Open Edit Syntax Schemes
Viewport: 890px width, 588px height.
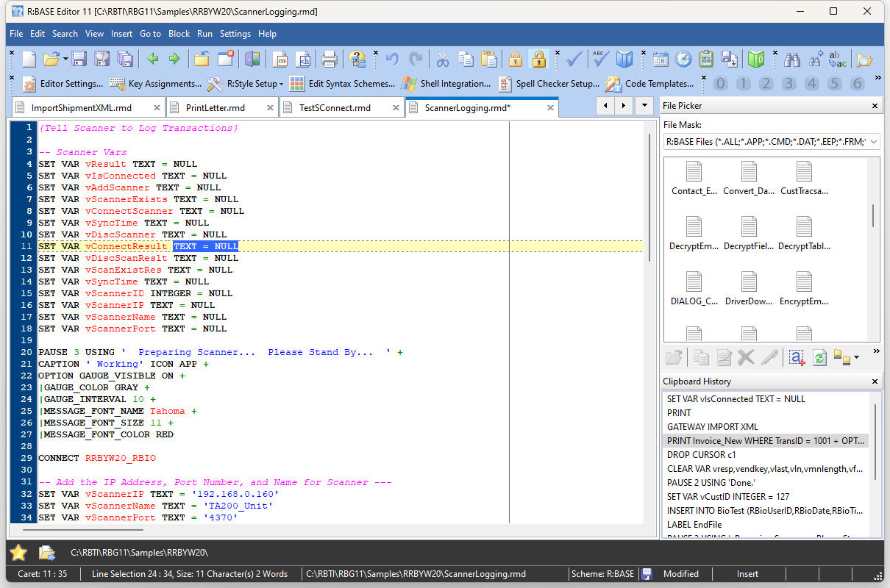click(x=342, y=84)
